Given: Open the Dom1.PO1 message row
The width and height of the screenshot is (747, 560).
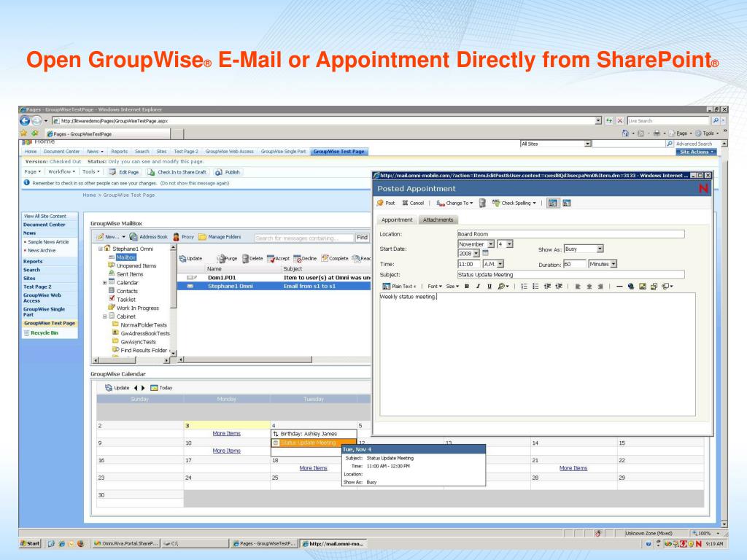Looking at the screenshot, I should tap(274, 277).
